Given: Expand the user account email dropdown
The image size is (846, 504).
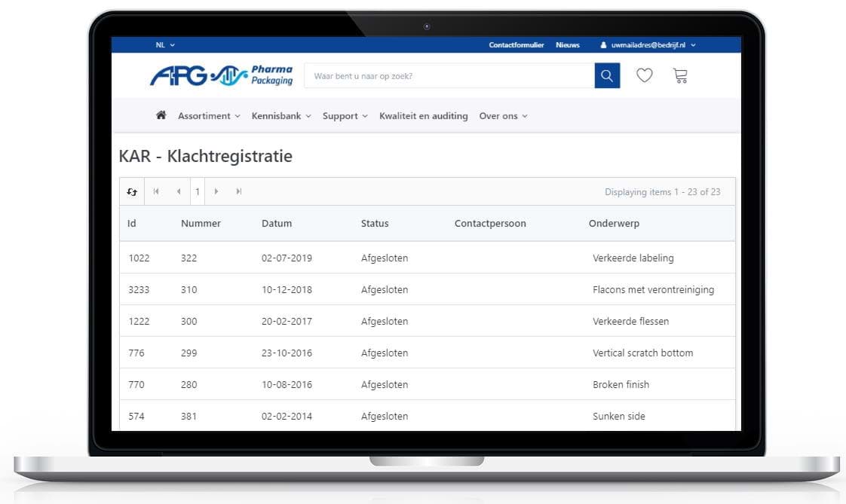Looking at the screenshot, I should [x=648, y=45].
